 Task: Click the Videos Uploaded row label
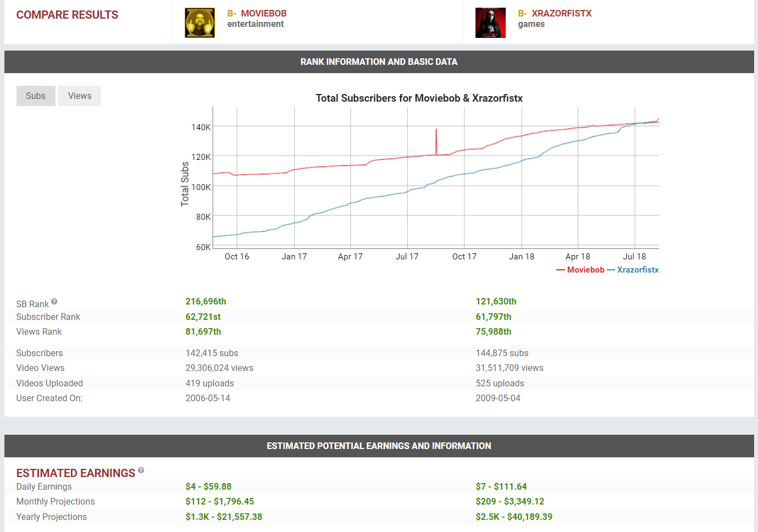coord(49,383)
